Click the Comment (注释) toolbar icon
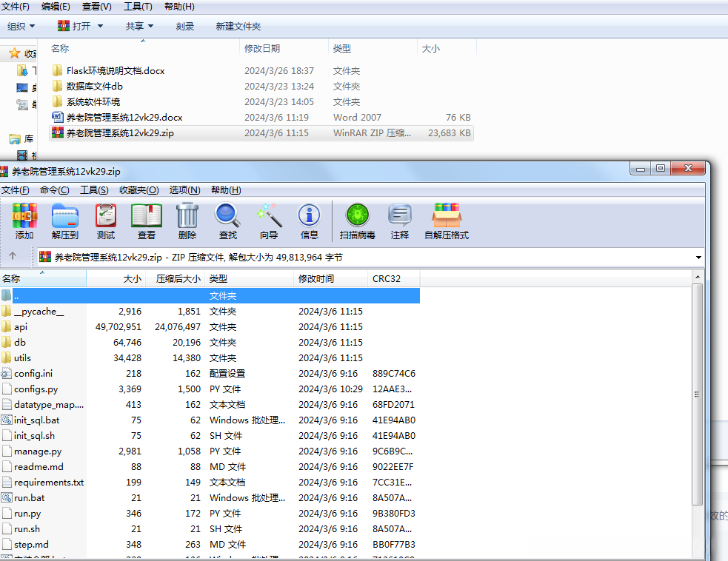 [x=400, y=221]
